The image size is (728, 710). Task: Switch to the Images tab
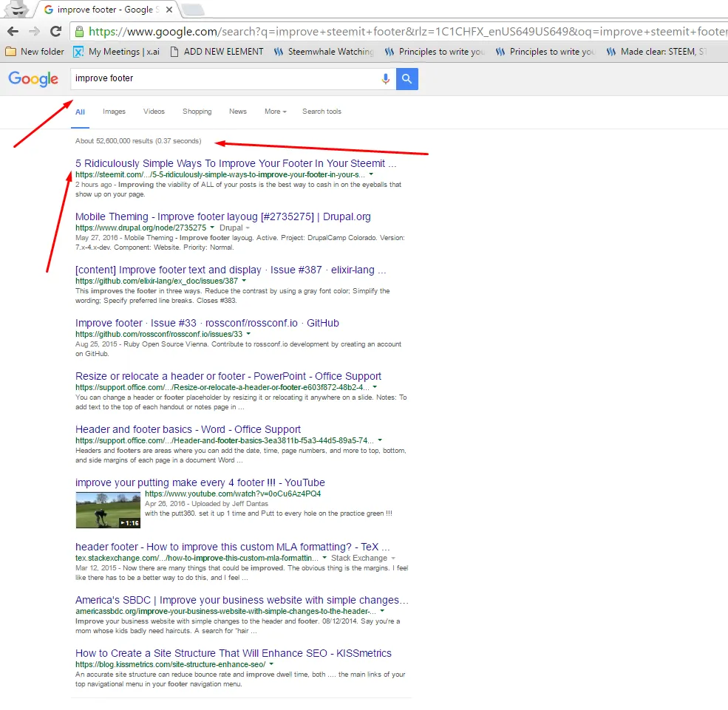[115, 112]
